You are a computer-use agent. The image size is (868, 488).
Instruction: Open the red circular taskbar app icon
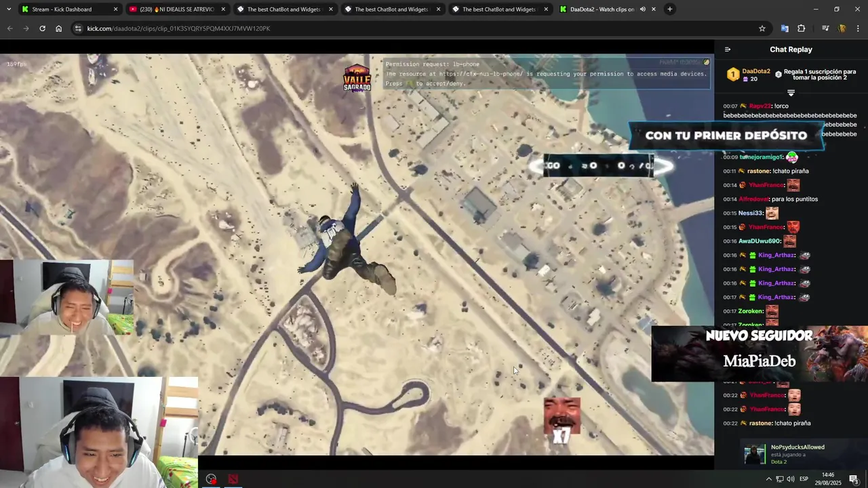[212, 479]
